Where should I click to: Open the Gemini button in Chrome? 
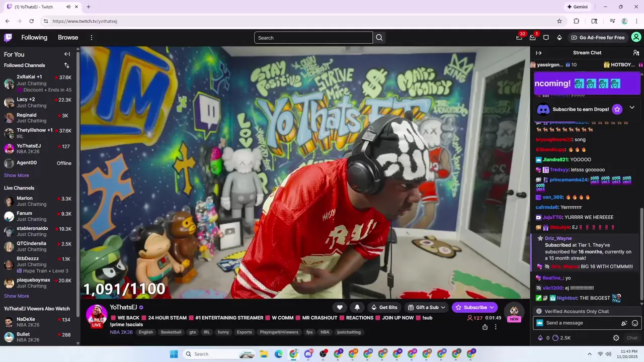[577, 7]
